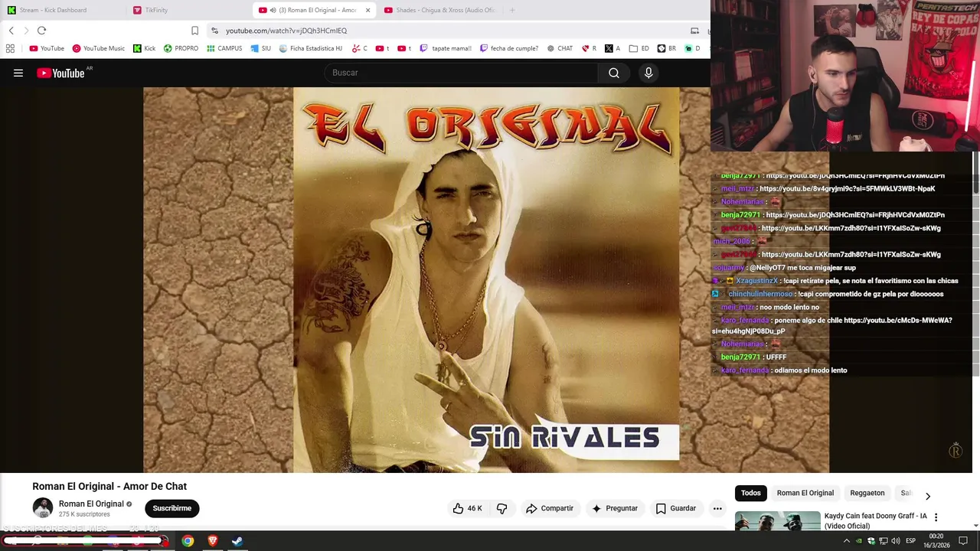Open the tapate mama!! bookmark

(x=446, y=48)
